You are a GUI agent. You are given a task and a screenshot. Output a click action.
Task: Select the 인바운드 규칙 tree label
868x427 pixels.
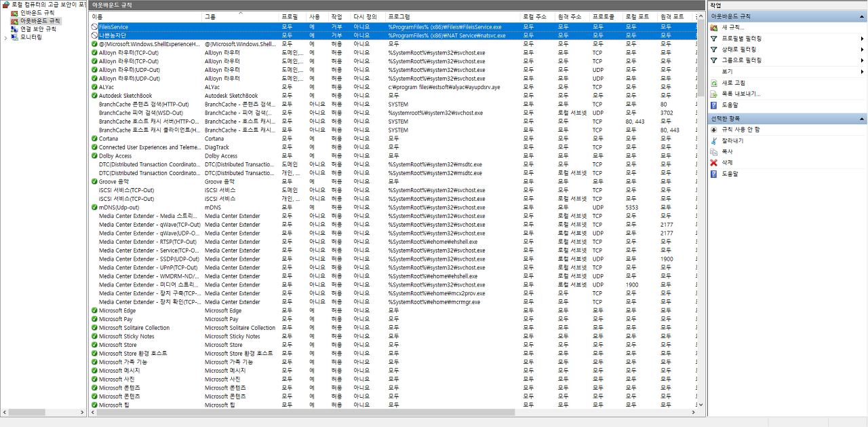(x=39, y=13)
